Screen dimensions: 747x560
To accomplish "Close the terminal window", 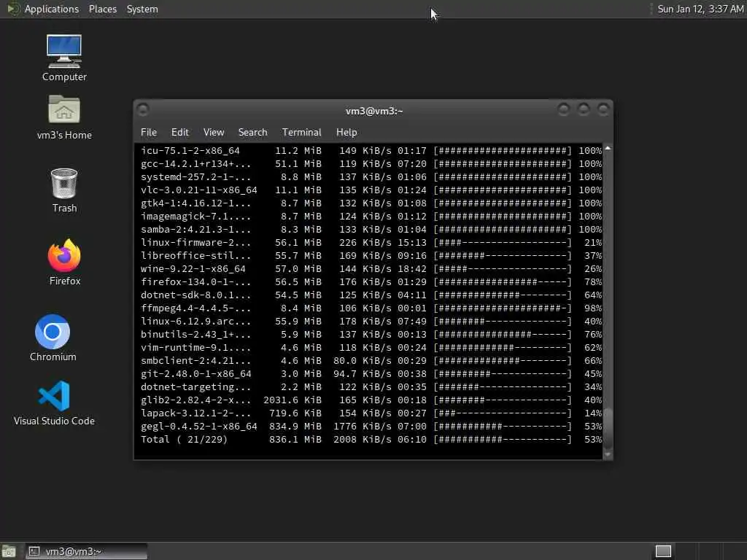I will 603,110.
